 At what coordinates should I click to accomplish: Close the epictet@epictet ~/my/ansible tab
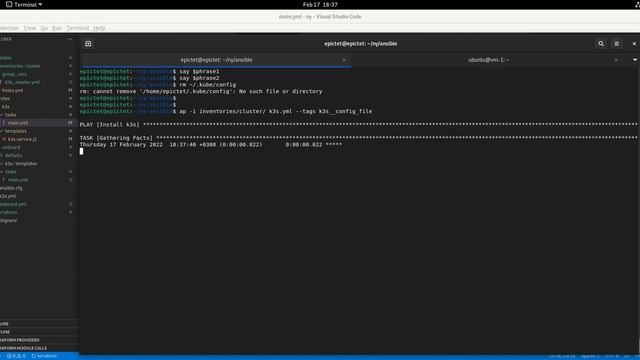click(344, 60)
